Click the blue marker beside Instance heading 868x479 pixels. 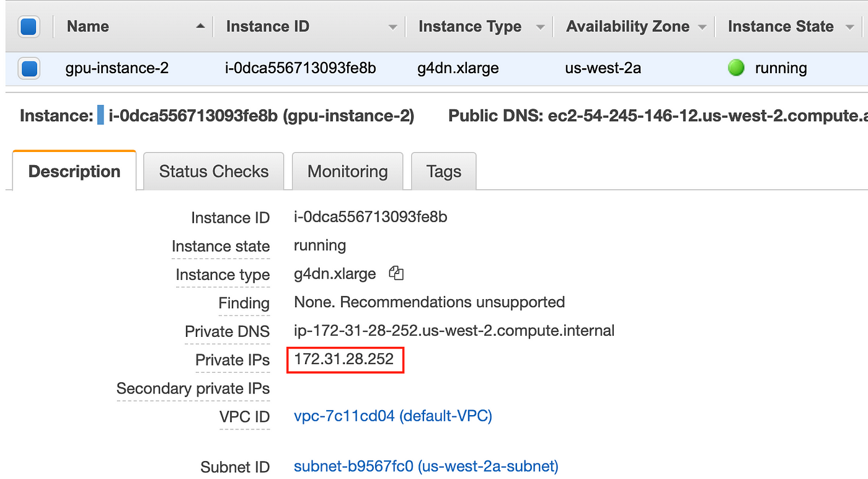click(100, 116)
